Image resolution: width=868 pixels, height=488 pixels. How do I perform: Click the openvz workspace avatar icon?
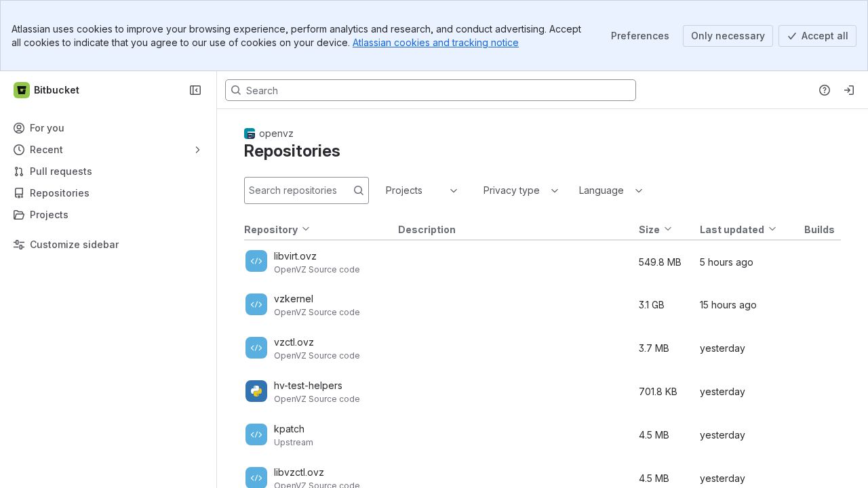click(250, 134)
